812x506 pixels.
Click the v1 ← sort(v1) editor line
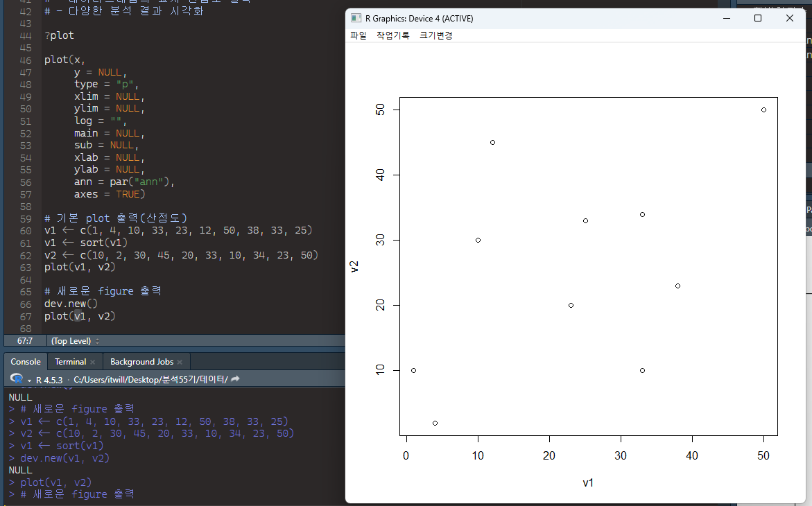pyautogui.click(x=86, y=243)
